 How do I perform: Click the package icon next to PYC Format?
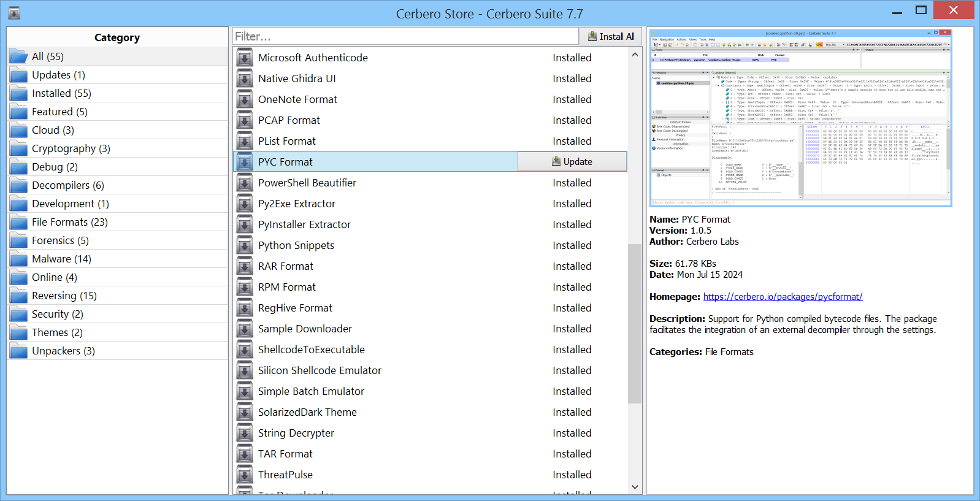pos(245,163)
